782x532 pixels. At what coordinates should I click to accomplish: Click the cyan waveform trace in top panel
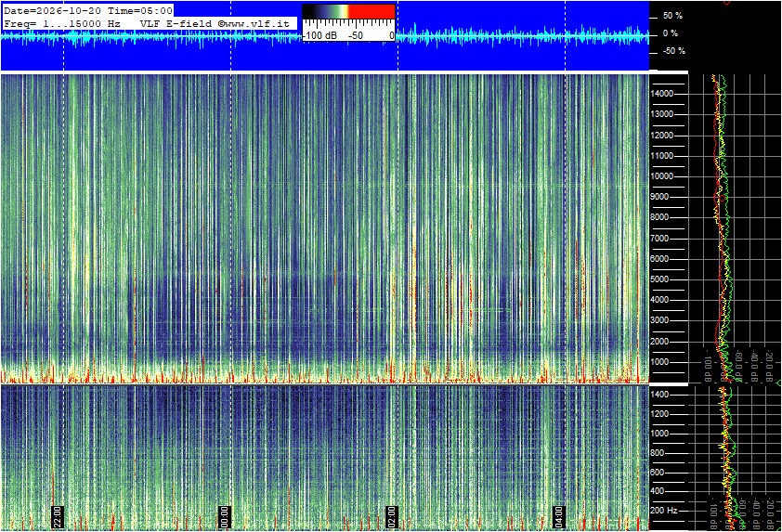pyautogui.click(x=324, y=36)
